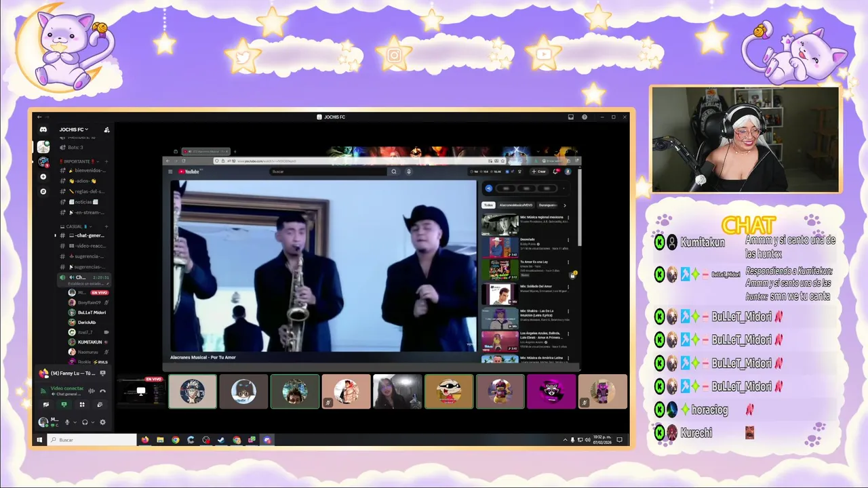Click the invite members icon beside JOCHIS FC
Viewport: 868px width, 488px height.
106,129
